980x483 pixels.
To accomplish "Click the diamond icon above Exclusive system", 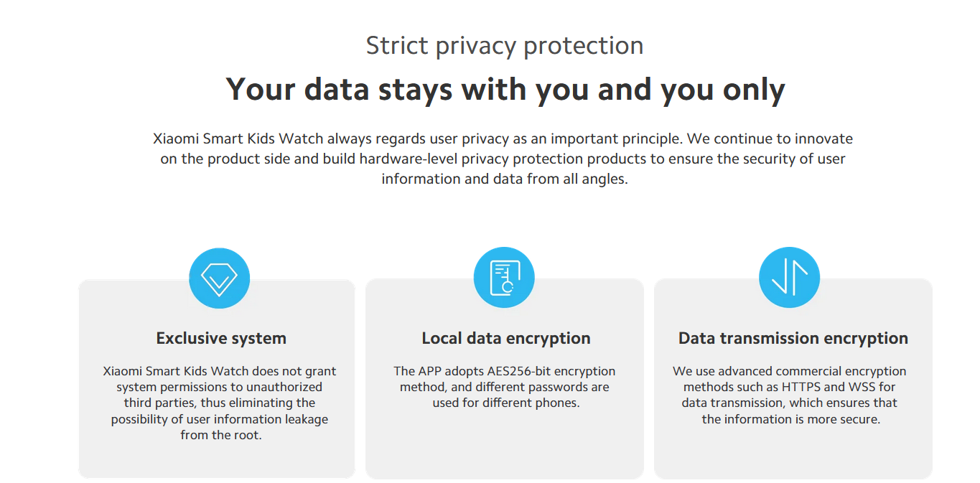I will pyautogui.click(x=219, y=278).
